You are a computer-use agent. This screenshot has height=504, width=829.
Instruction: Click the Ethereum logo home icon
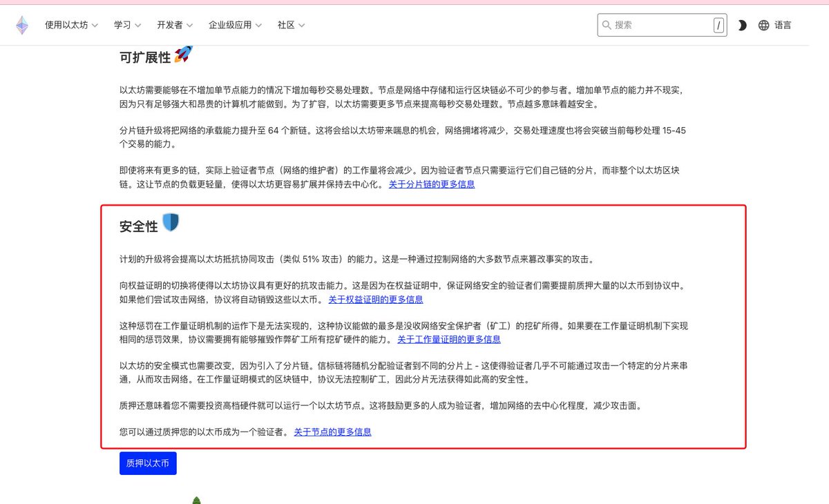pyautogui.click(x=22, y=25)
